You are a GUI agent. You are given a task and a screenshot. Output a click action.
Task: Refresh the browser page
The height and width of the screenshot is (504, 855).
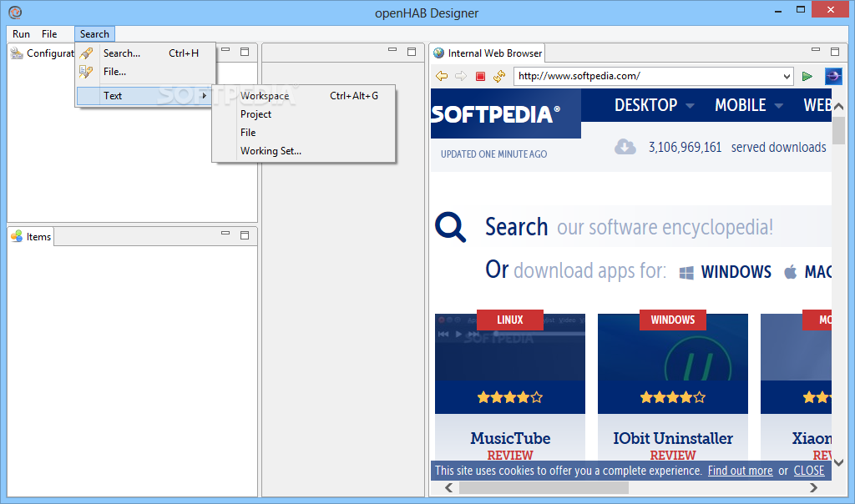(x=499, y=76)
